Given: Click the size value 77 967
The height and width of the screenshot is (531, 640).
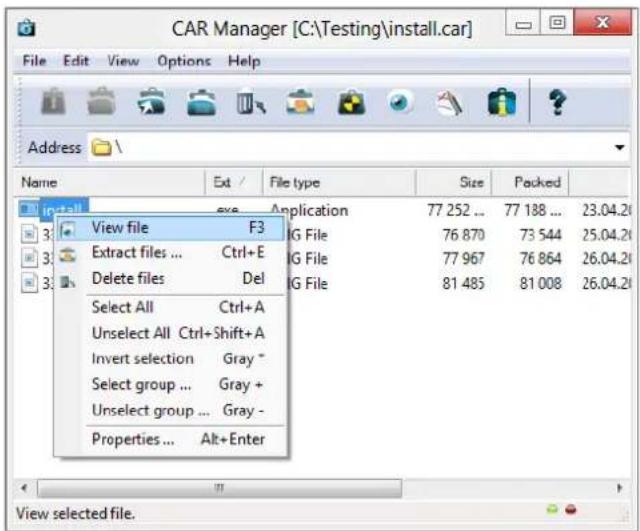Looking at the screenshot, I should click(463, 259).
